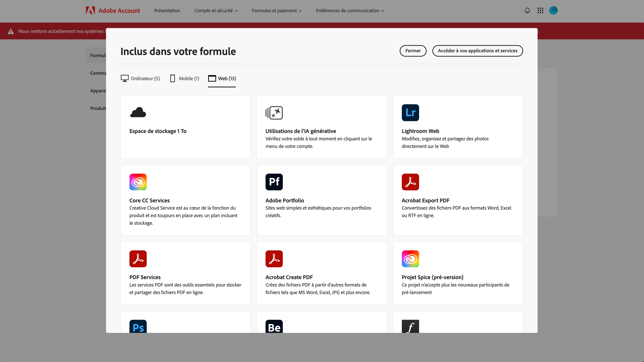The width and height of the screenshot is (644, 362).
Task: Click the Lightroom Web Lr icon
Action: click(410, 113)
